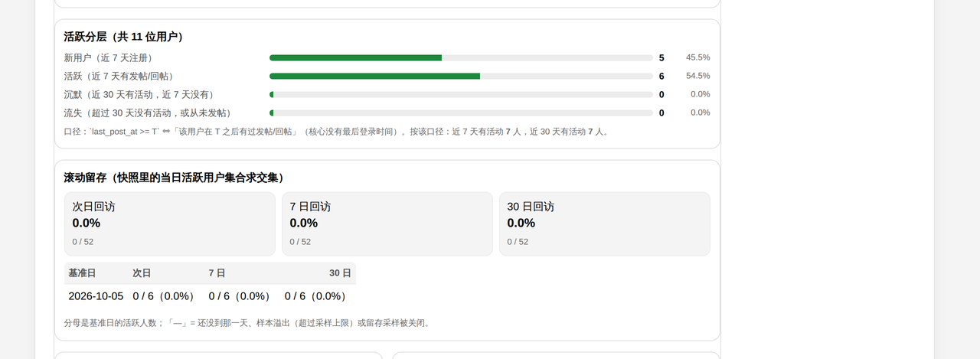Select the 30 日回访 retention card

point(605,224)
